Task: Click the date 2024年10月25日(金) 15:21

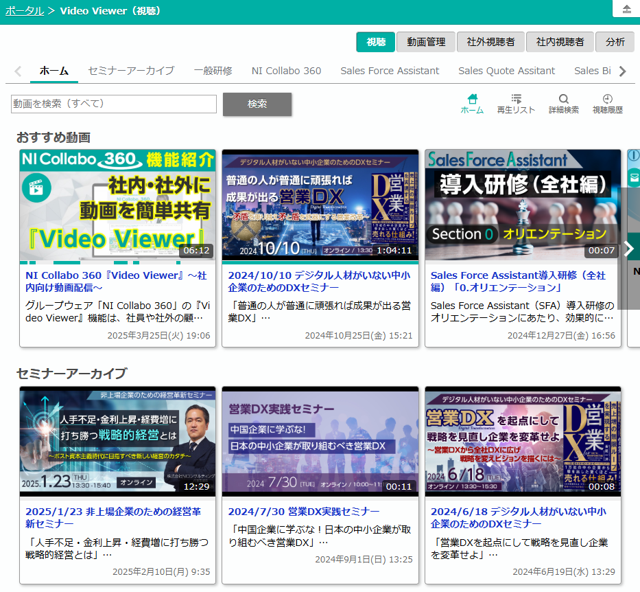Action: (359, 336)
